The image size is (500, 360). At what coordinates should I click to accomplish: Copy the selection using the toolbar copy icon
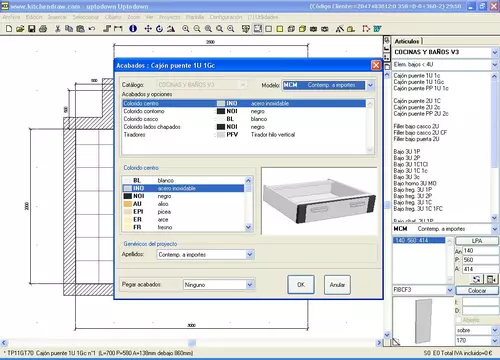click(69, 29)
